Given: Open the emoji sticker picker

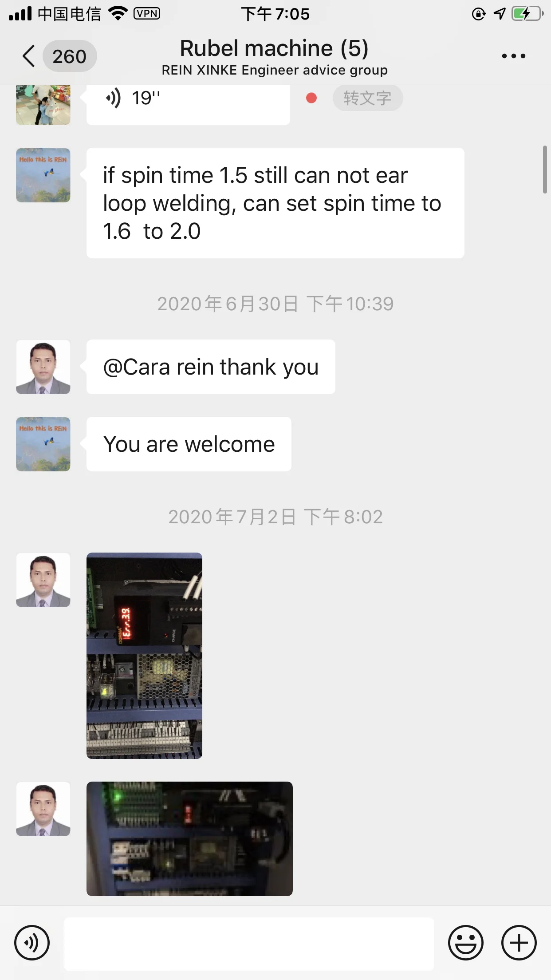Looking at the screenshot, I should [x=465, y=942].
